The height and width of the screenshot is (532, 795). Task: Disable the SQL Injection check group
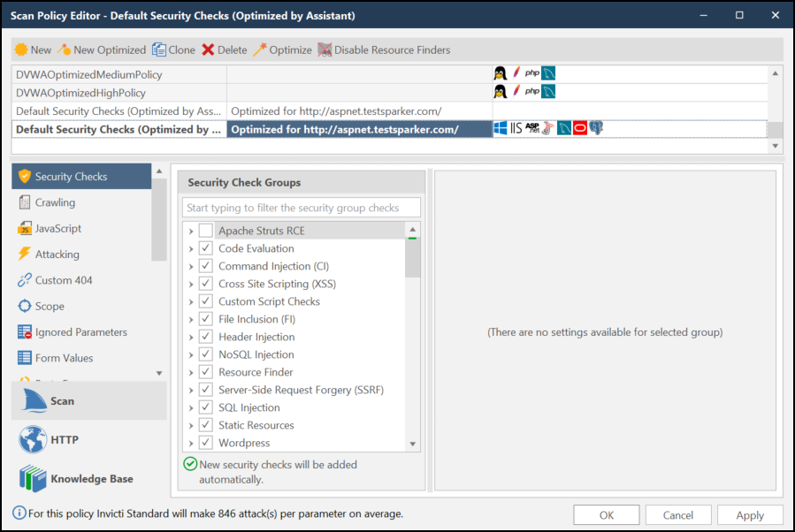(203, 407)
